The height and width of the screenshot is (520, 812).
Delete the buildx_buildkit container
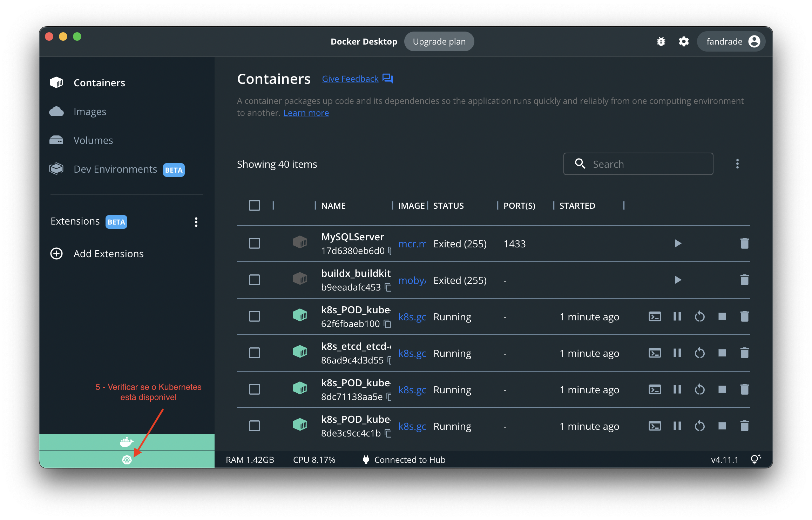tap(744, 280)
